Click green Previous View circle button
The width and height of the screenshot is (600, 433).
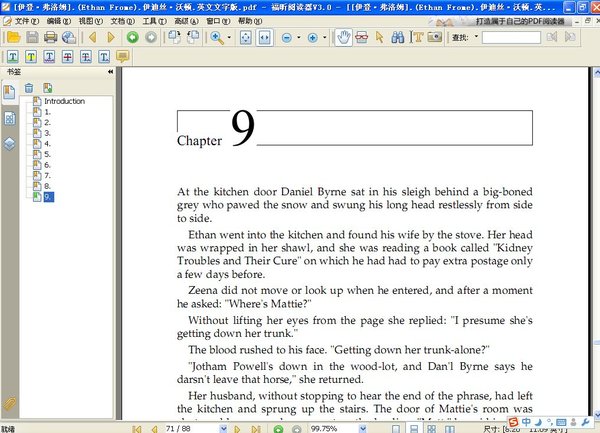[x=133, y=37]
